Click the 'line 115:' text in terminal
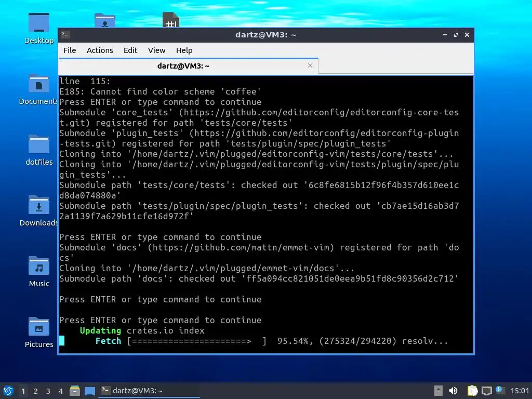The width and height of the screenshot is (532, 399). point(85,81)
